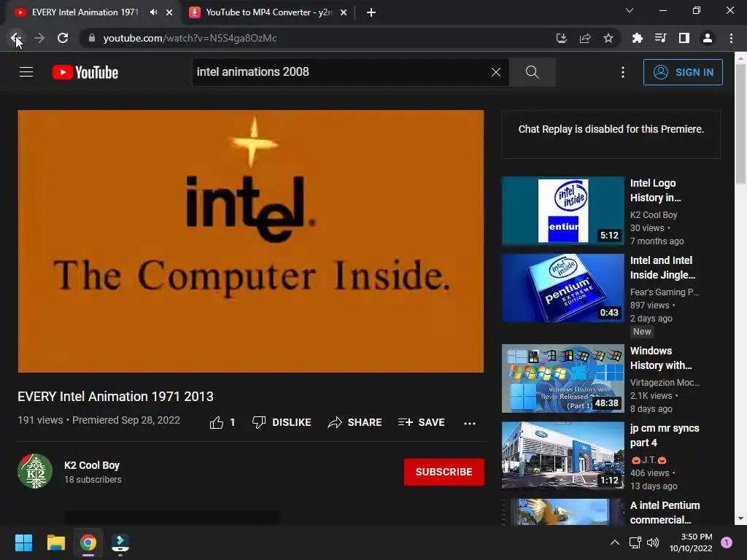
Task: Click the browser forward arrow
Action: pyautogui.click(x=39, y=38)
